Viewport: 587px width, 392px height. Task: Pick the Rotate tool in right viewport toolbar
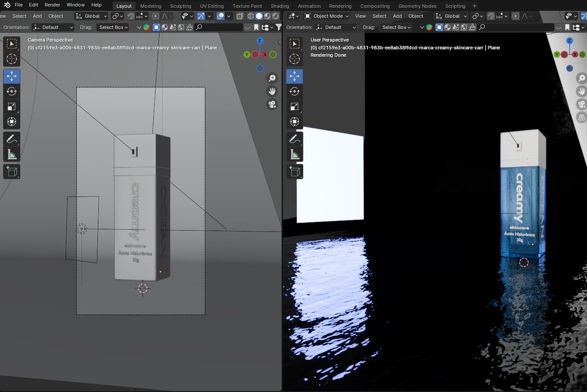(294, 91)
